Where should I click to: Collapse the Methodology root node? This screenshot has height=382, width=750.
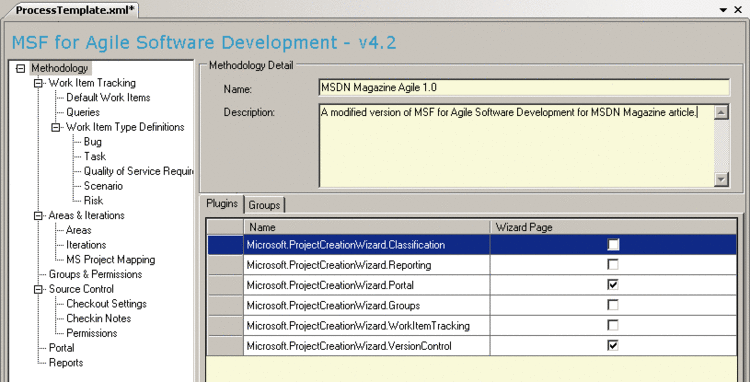click(x=20, y=69)
